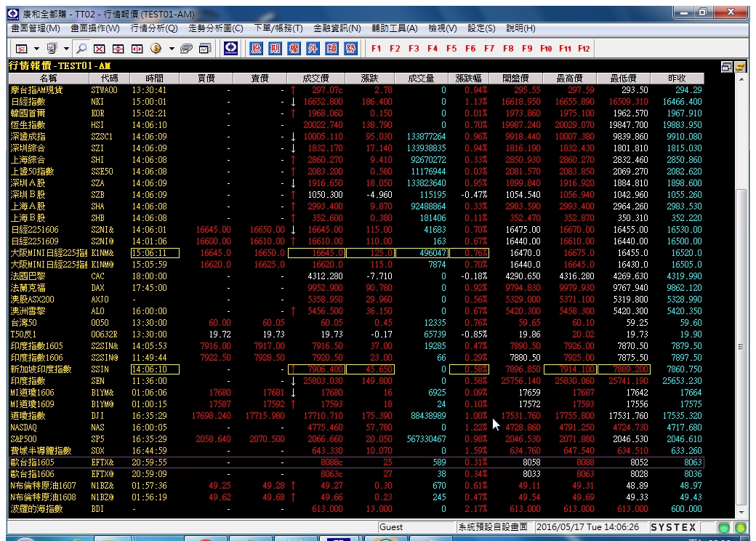Click the blue 勢 trend icon
The height and width of the screenshot is (541, 756).
(350, 48)
